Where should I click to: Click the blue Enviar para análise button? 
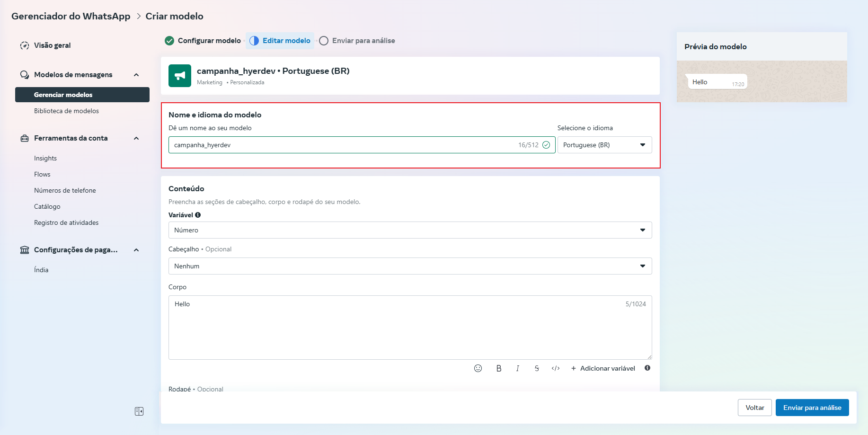pos(812,408)
